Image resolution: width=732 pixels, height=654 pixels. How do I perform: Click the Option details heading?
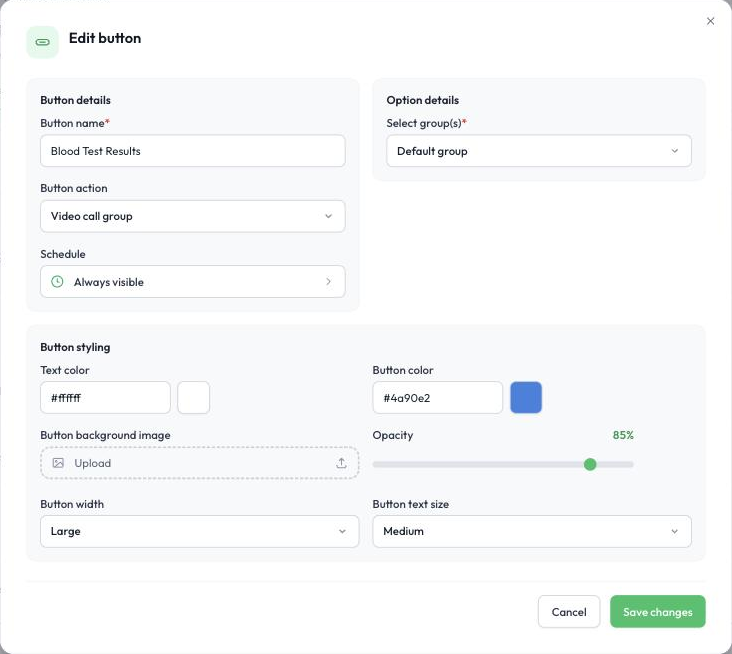(422, 100)
